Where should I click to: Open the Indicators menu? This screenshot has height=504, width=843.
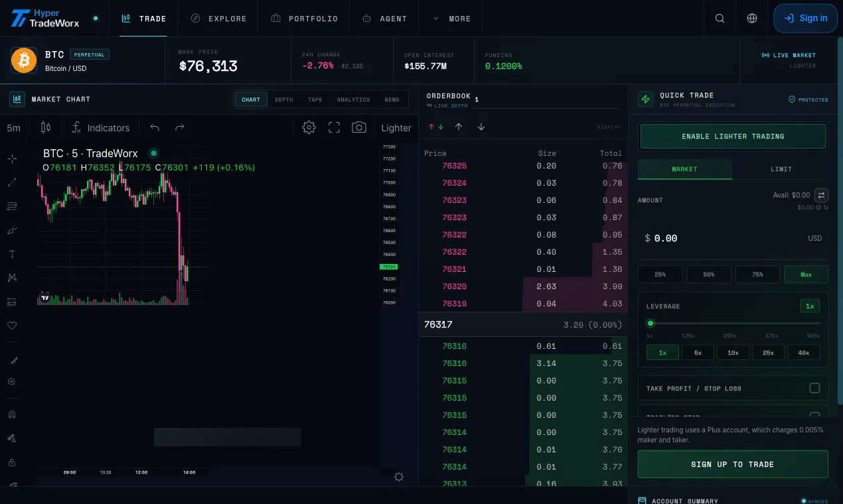(101, 128)
